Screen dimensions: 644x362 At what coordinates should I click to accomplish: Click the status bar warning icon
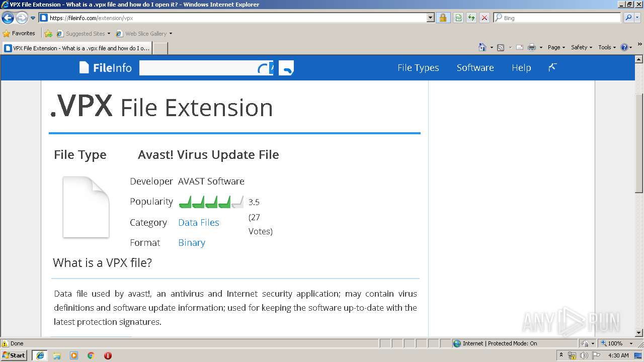5,343
